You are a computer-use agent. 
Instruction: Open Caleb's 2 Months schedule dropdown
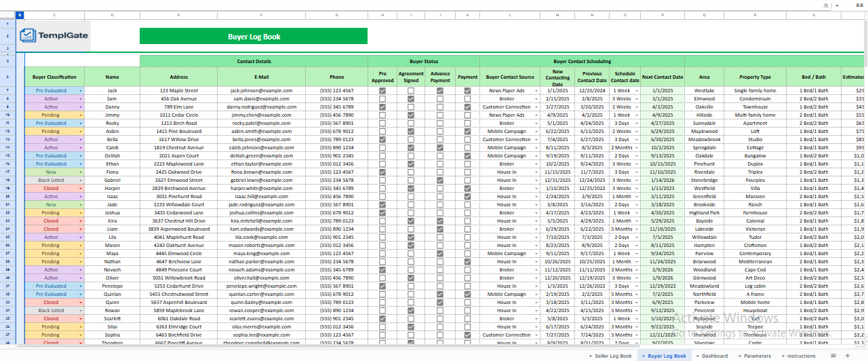coord(636,147)
